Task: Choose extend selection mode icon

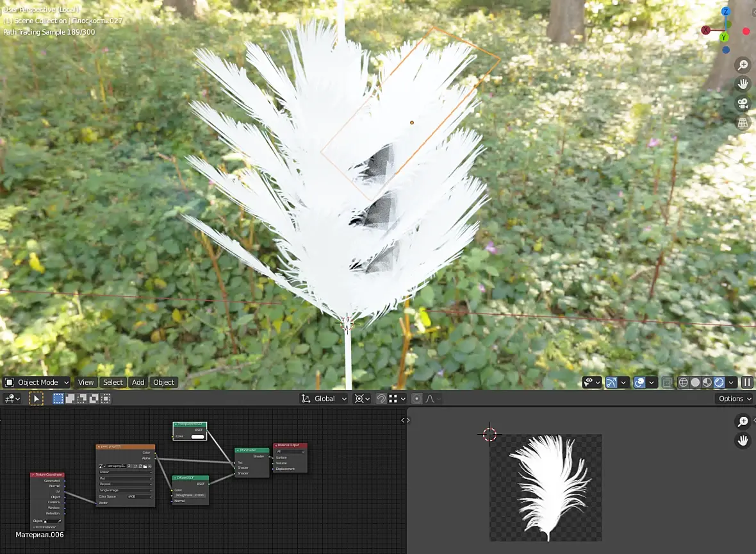Action: point(70,399)
